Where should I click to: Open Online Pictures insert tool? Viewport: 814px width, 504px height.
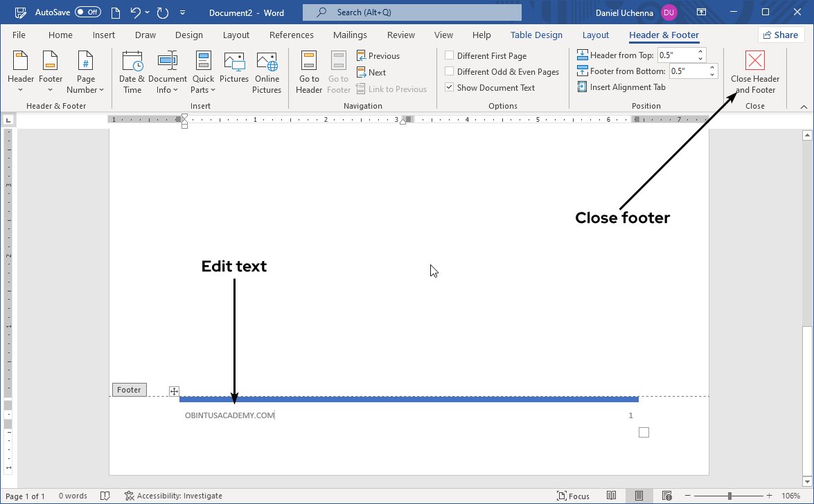(267, 62)
